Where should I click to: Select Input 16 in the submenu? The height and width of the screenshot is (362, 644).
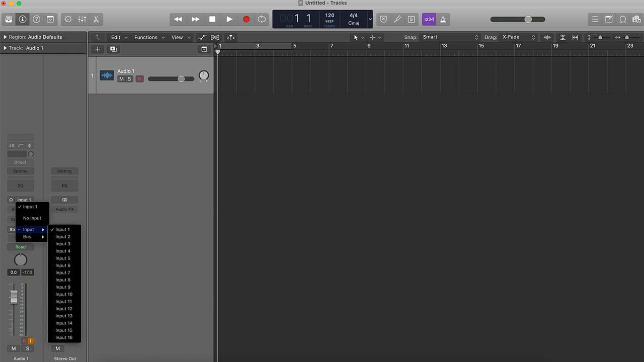(x=64, y=338)
